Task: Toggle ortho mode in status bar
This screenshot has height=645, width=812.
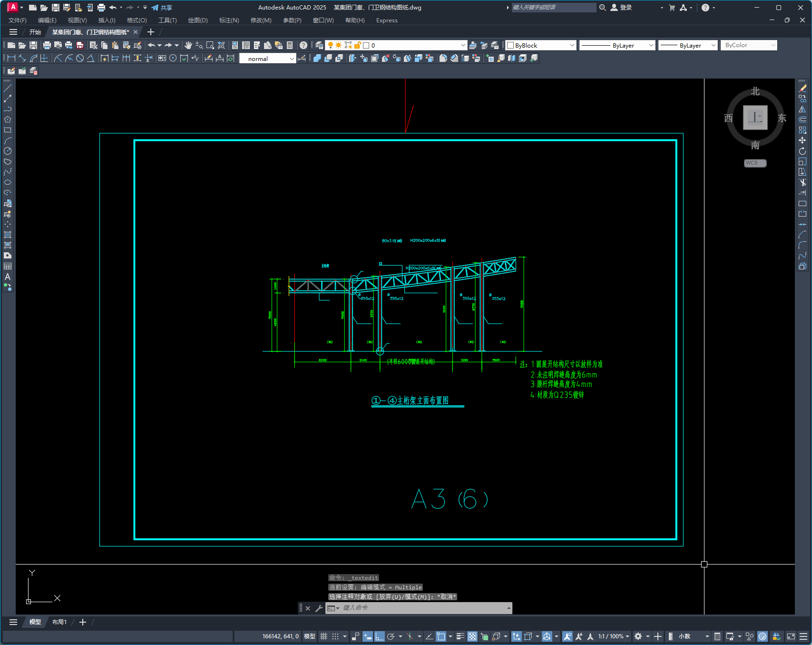Action: [379, 636]
